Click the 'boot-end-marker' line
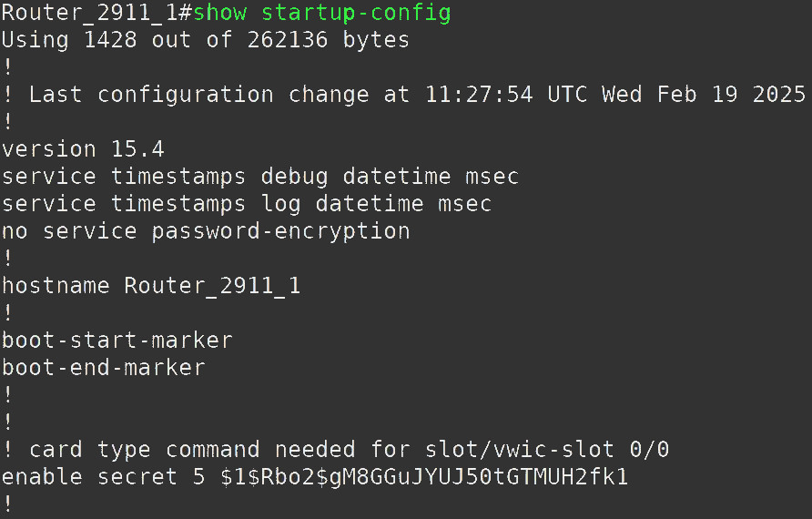 (104, 368)
